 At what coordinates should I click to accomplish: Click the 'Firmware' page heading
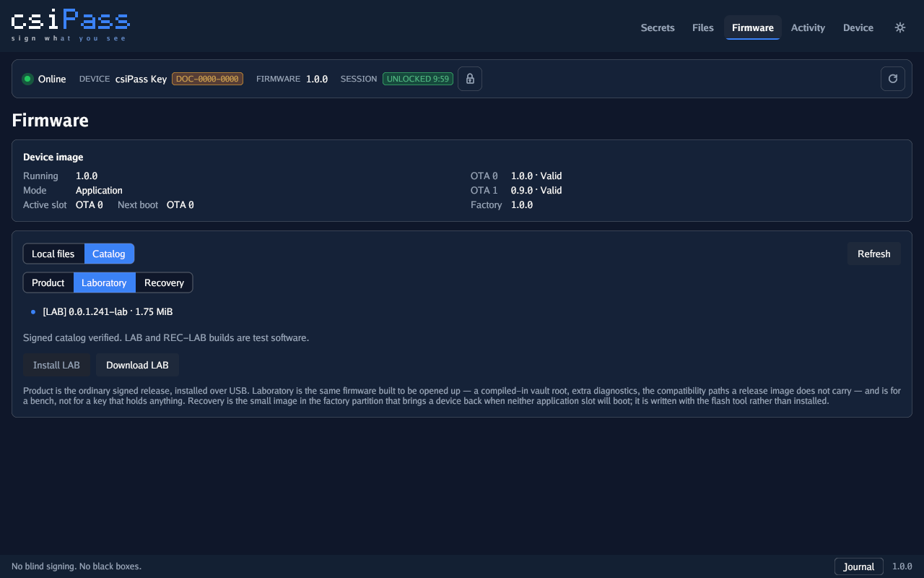pyautogui.click(x=51, y=120)
